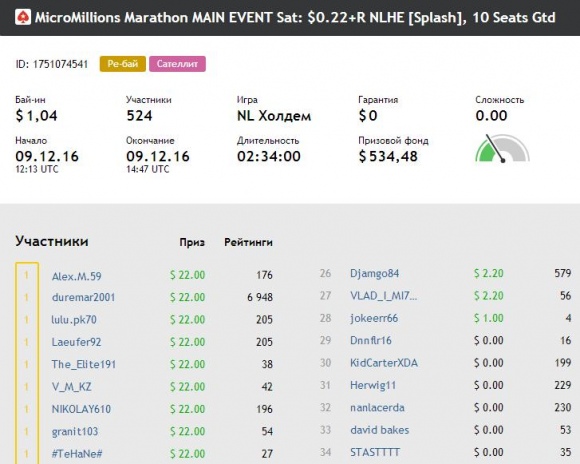
Task: Click the guarantee value $0
Action: tap(368, 116)
